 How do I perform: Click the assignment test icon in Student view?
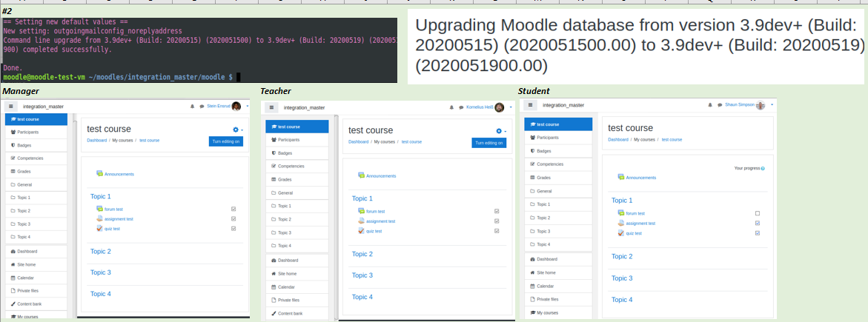pyautogui.click(x=621, y=223)
